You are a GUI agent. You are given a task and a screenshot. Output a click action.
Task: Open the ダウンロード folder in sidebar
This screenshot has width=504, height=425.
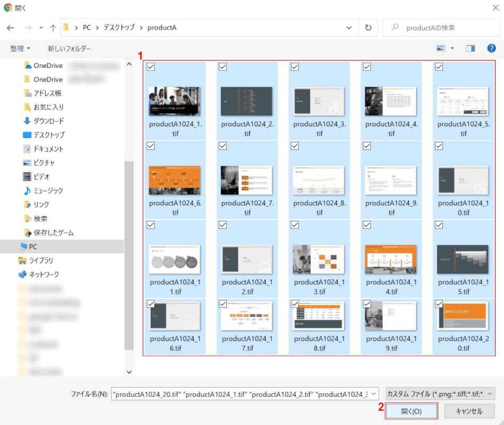click(48, 121)
